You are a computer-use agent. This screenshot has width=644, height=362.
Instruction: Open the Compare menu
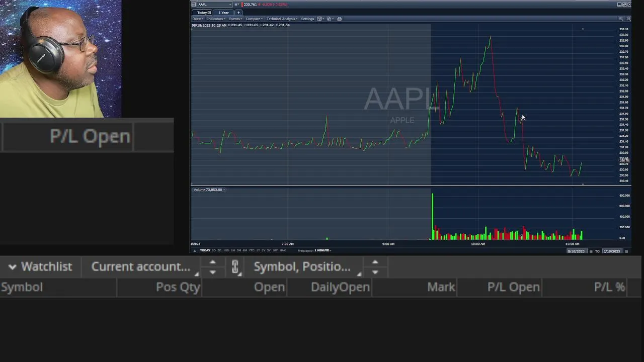pos(254,19)
